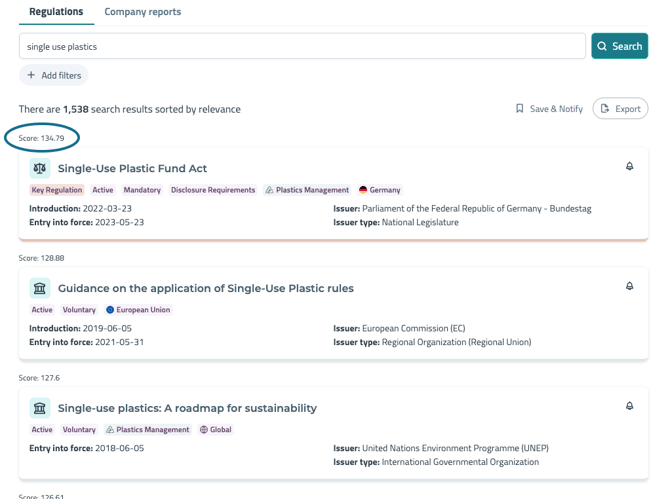Click Save & Notify
The image size is (670, 499).
549,108
